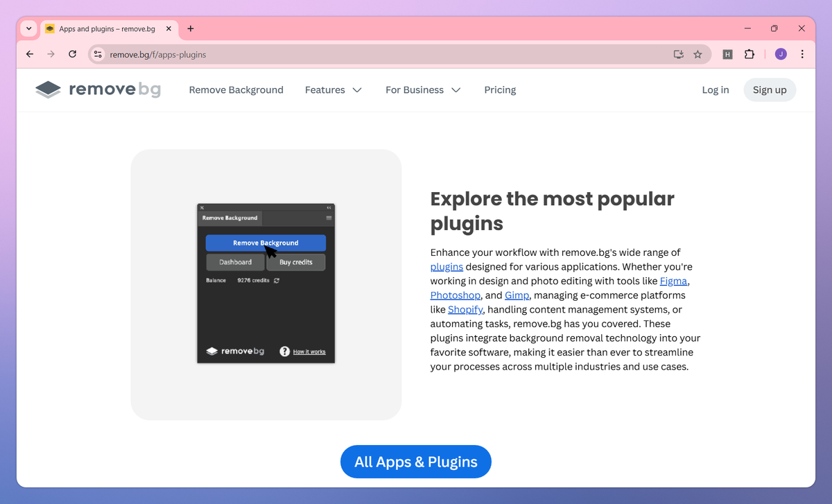Open the profile avatar J
This screenshot has width=832, height=504.
(x=781, y=54)
